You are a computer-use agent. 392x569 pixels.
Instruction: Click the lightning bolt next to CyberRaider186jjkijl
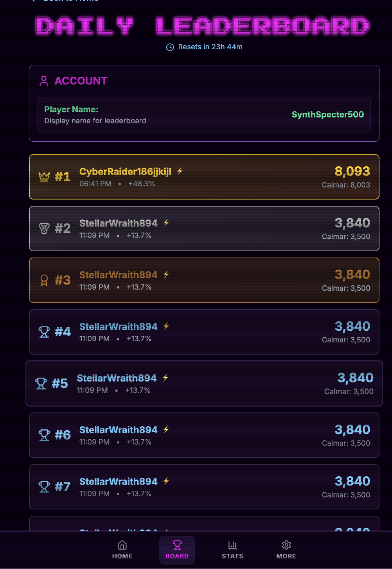pos(180,171)
